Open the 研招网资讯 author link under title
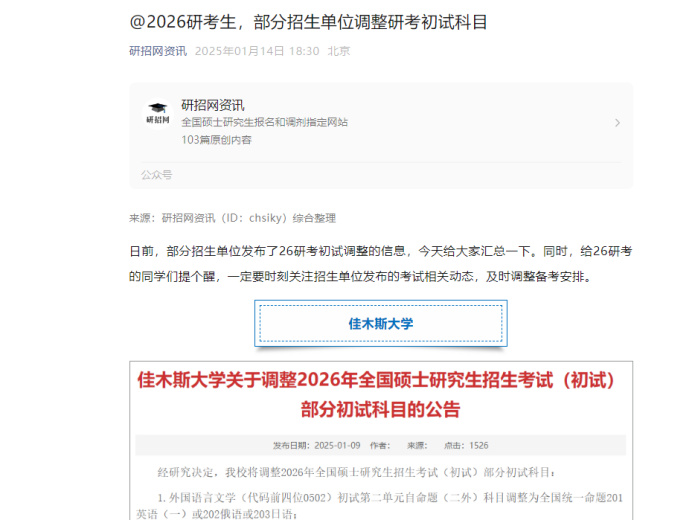692x520 pixels. click(158, 51)
